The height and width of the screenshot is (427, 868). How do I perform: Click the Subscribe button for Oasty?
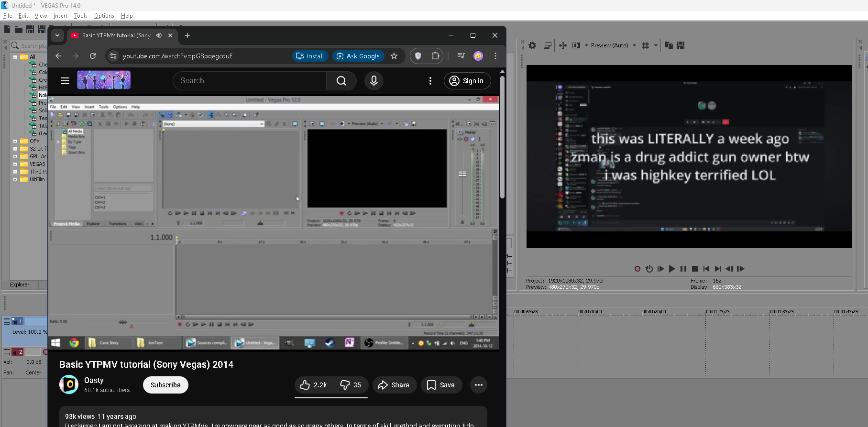pyautogui.click(x=165, y=385)
